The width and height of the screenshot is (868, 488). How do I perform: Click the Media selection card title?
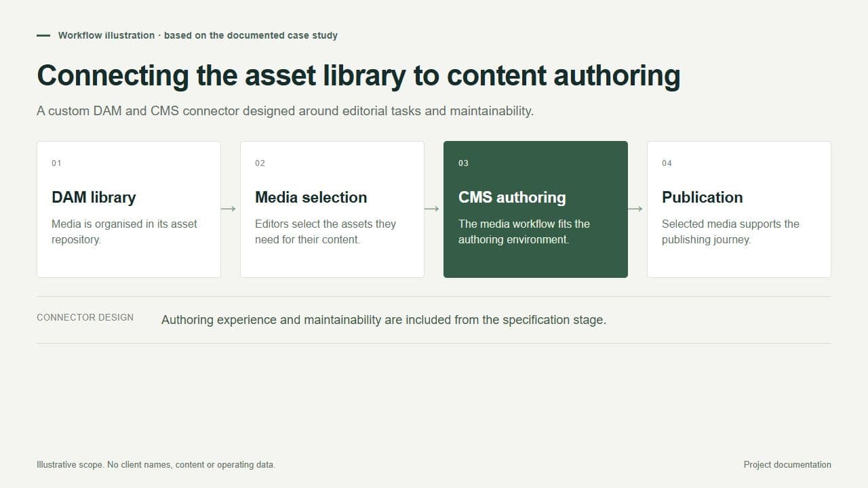point(311,197)
